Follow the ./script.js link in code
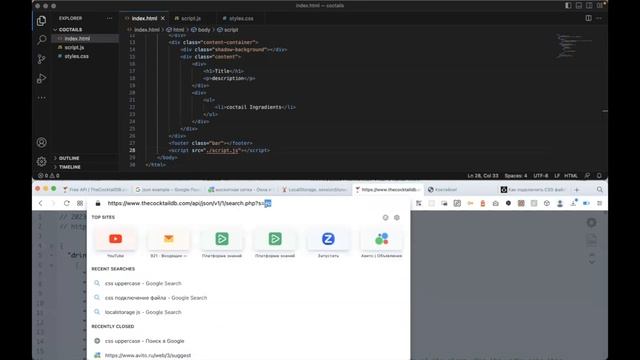 pos(222,150)
